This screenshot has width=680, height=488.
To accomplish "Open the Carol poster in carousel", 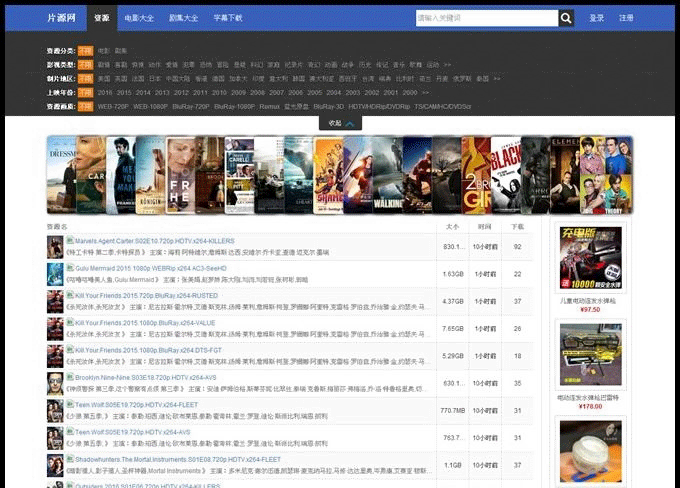I will 91,175.
